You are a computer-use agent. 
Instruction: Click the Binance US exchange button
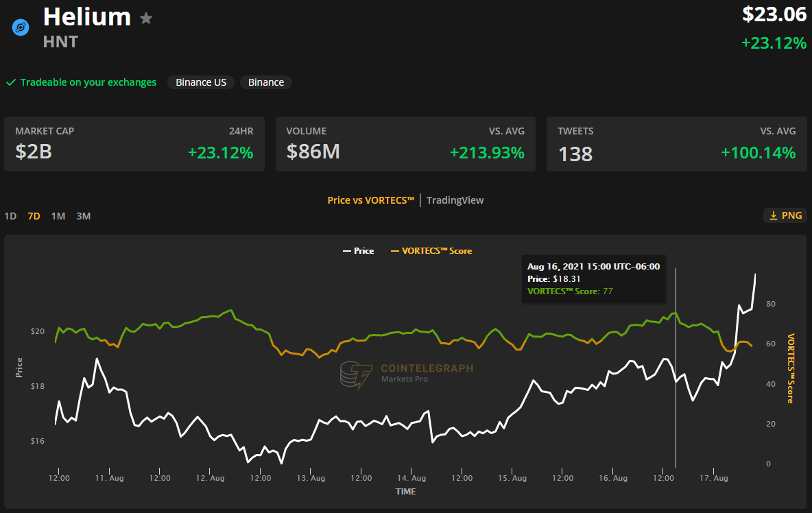pos(201,82)
